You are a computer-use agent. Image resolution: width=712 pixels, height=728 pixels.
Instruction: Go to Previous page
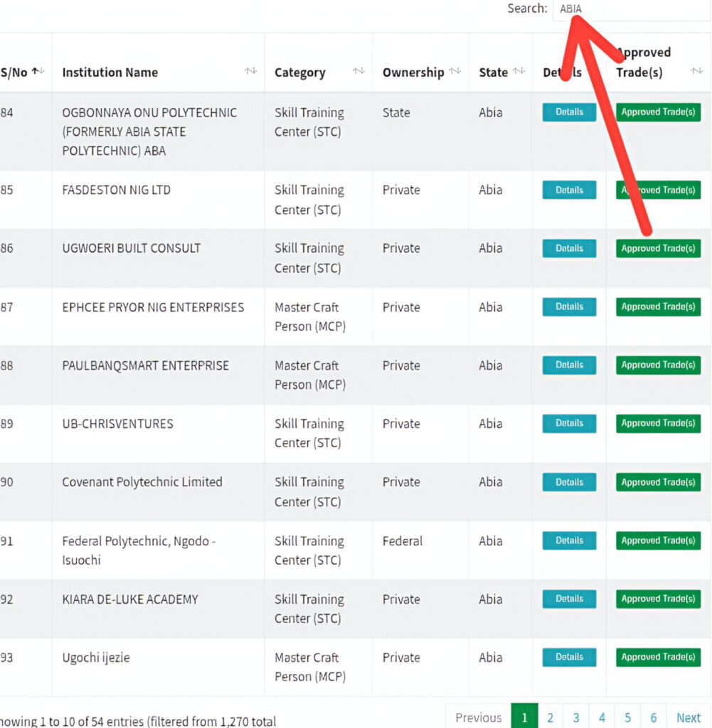click(478, 717)
